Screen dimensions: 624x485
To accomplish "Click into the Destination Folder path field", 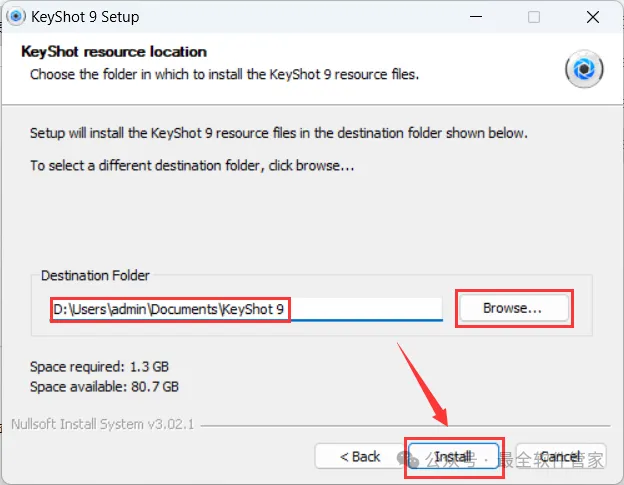I will click(246, 309).
